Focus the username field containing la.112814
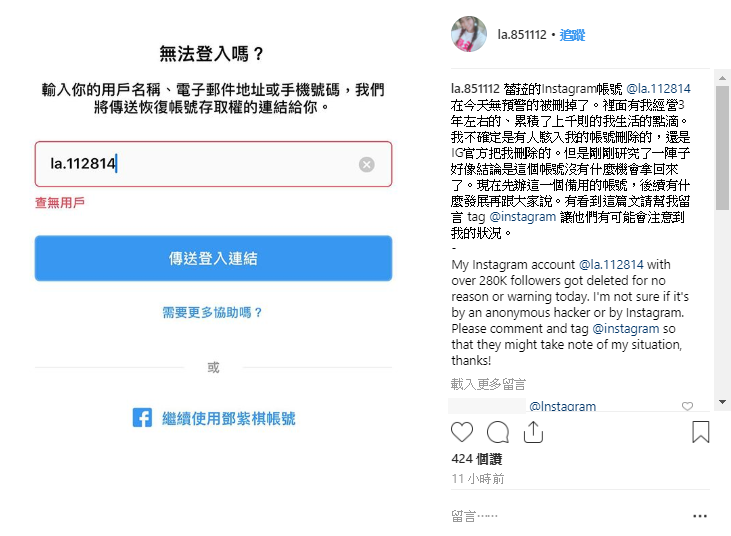 [x=214, y=164]
